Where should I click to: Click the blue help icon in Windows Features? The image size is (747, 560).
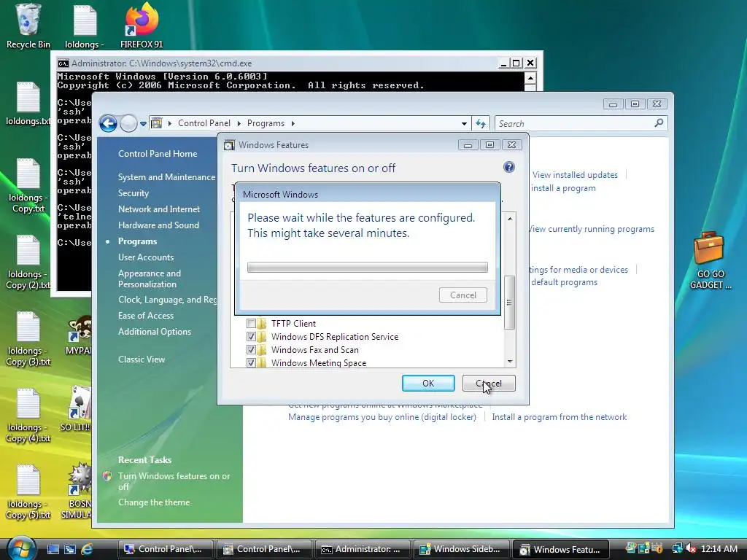pyautogui.click(x=508, y=167)
